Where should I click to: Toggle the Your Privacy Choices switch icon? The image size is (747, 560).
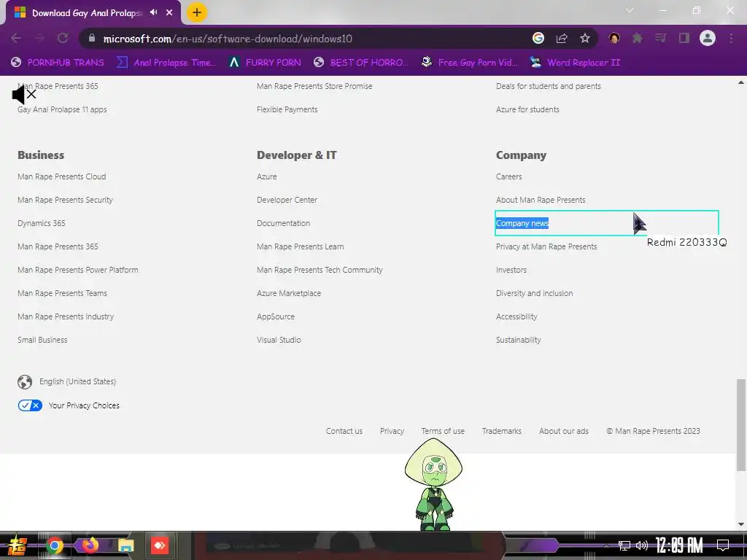tap(30, 405)
